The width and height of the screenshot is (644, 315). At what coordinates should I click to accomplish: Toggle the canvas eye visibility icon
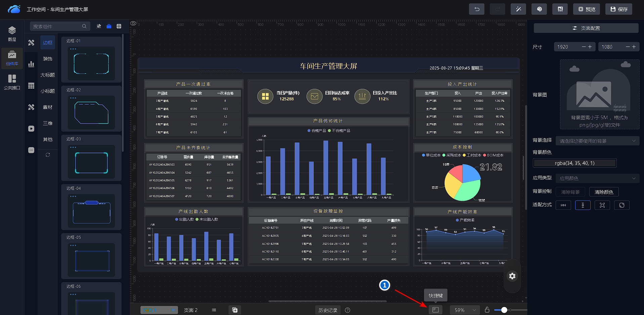[x=133, y=24]
